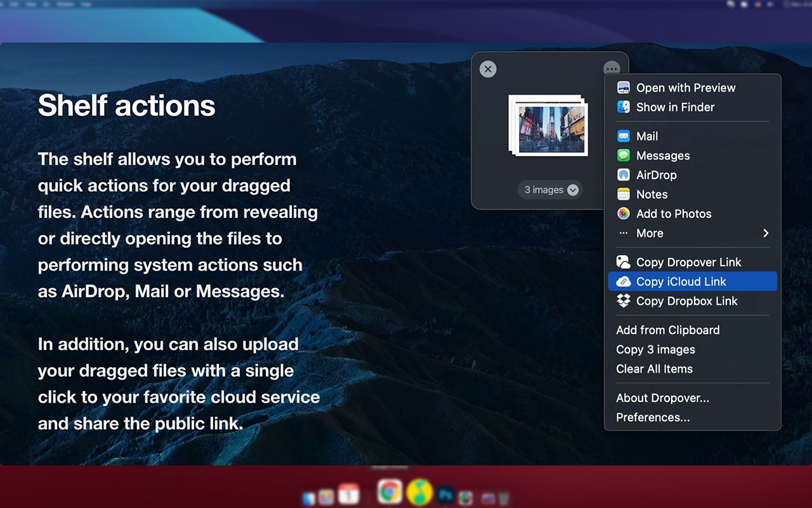Send using 'AirDrop' menu entry
Viewport: 812px width, 508px height.
click(693, 175)
